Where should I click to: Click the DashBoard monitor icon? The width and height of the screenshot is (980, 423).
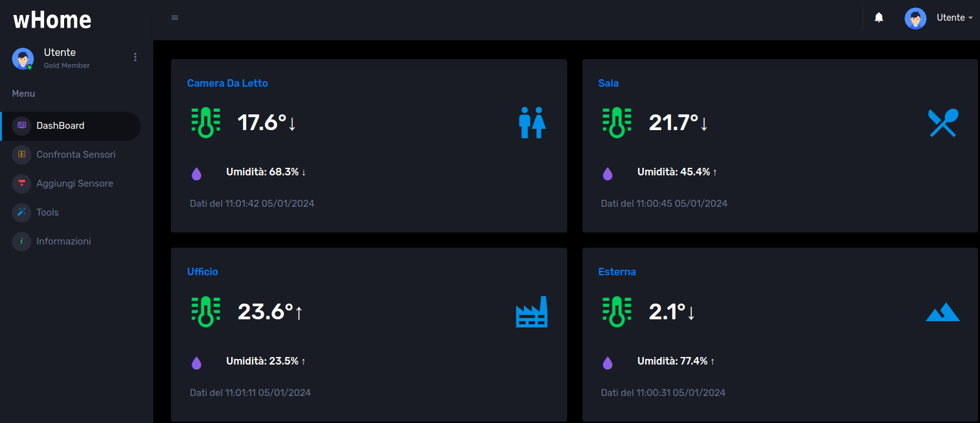pos(21,126)
